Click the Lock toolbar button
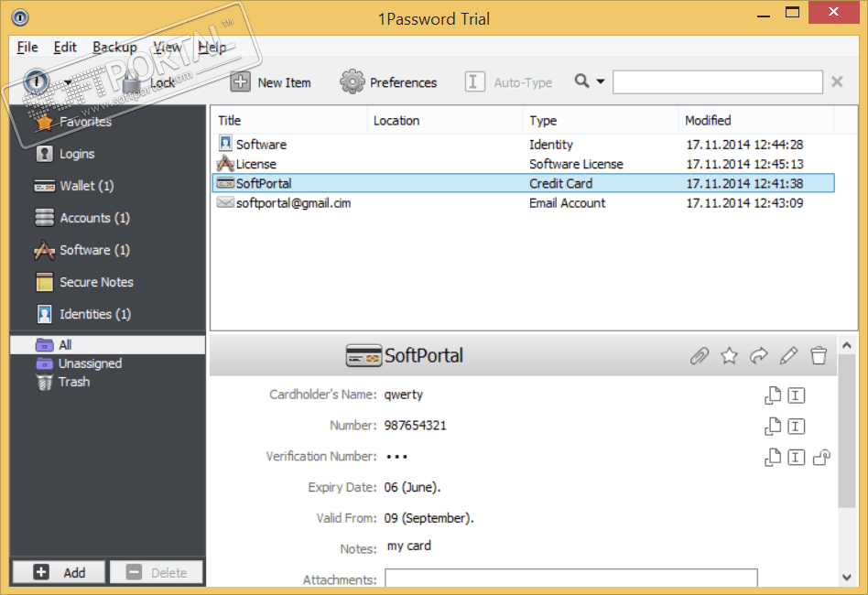Image resolution: width=868 pixels, height=595 pixels. 148,82
